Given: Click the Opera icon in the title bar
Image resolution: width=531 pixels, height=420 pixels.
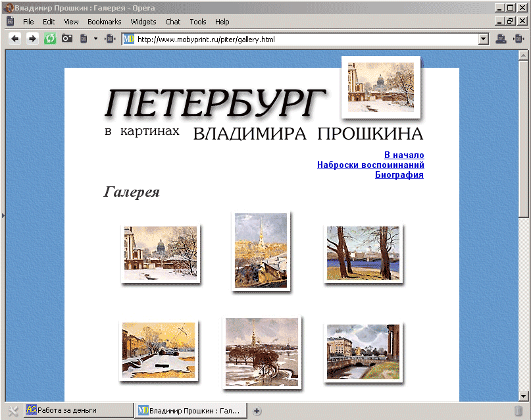Looking at the screenshot, I should point(9,7).
